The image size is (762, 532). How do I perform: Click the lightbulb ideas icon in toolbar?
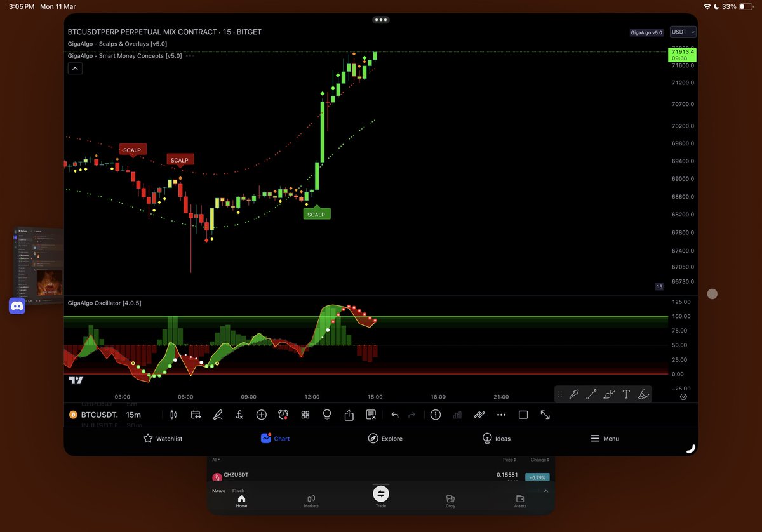pyautogui.click(x=327, y=415)
